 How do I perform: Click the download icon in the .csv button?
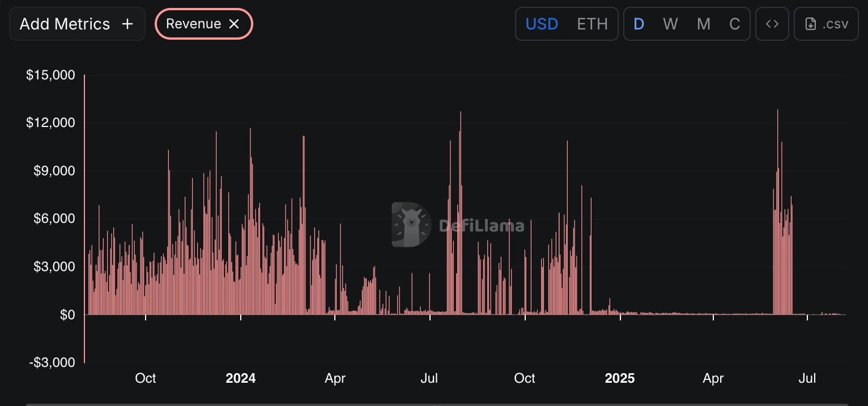[811, 24]
